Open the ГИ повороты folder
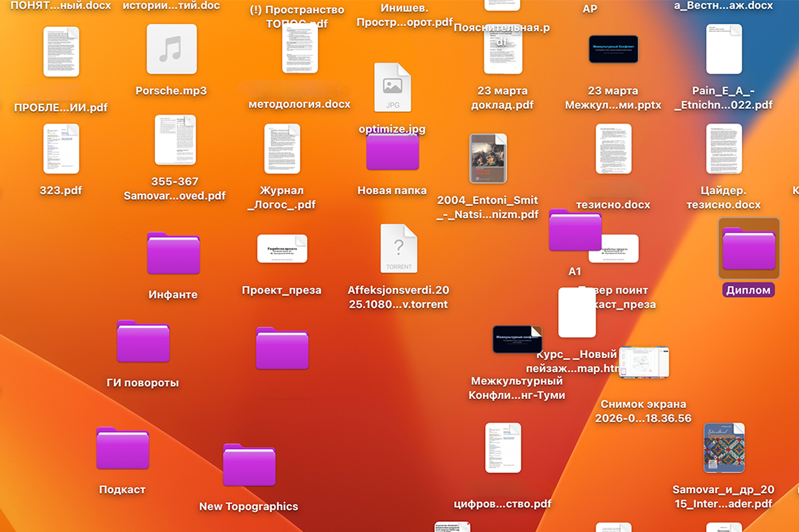Screen dimensions: 799x532 [143, 342]
